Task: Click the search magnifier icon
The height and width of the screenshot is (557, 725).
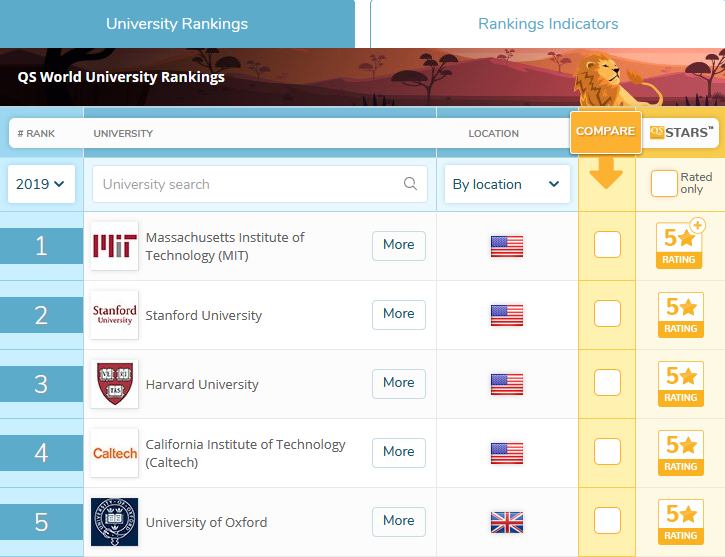Action: click(x=410, y=184)
